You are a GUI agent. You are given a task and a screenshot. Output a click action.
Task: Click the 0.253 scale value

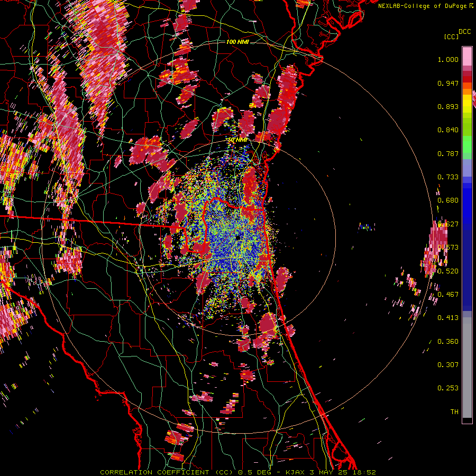(448, 388)
